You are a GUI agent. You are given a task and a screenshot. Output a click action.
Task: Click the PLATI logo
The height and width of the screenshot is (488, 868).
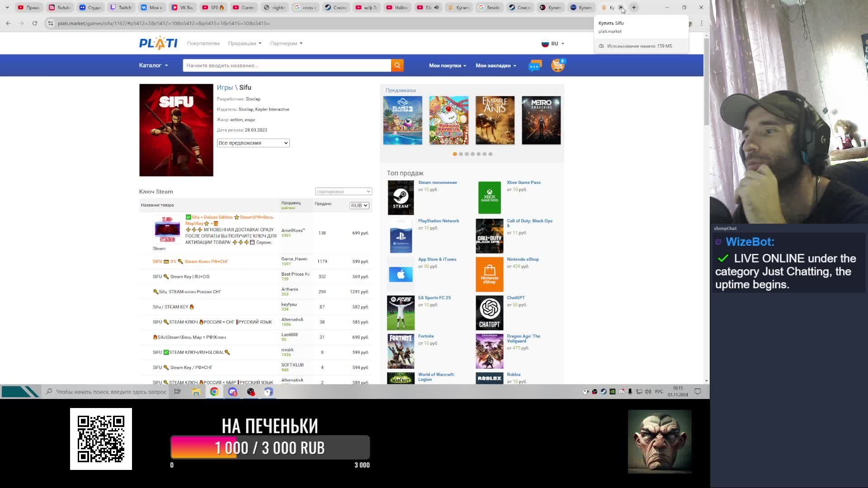coord(158,43)
